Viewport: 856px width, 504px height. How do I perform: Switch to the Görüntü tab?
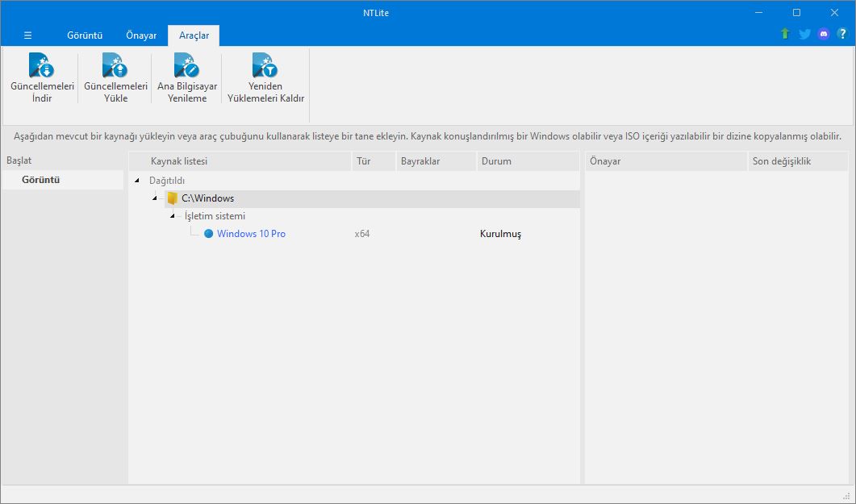tap(85, 35)
